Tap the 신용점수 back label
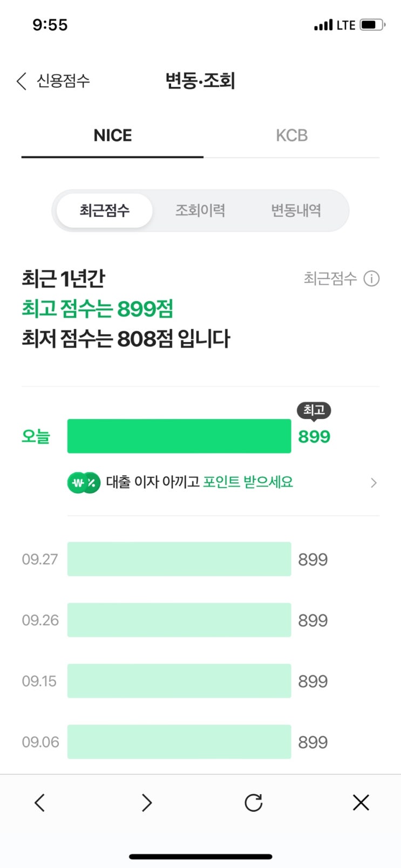Screen dimensions: 401x868 click(x=63, y=81)
